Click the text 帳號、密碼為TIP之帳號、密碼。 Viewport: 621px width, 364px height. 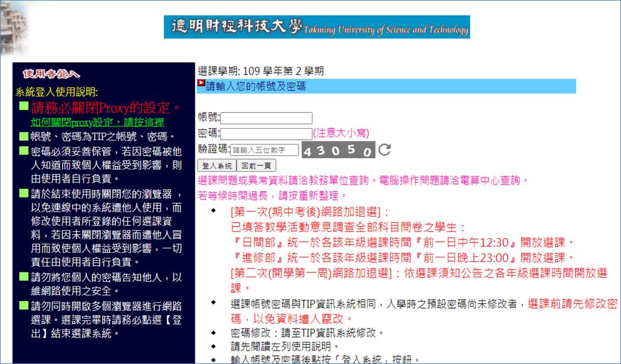[103, 137]
